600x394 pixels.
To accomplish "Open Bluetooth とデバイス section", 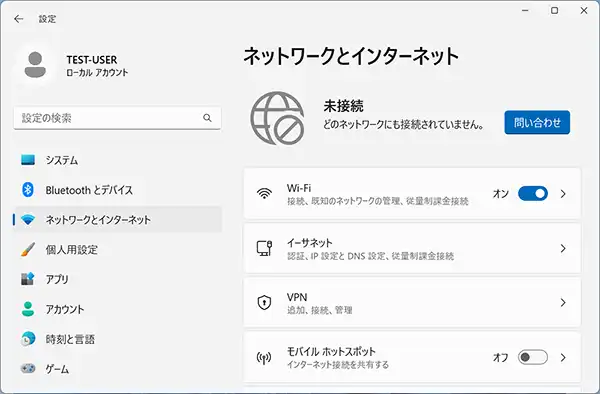I will click(117, 190).
